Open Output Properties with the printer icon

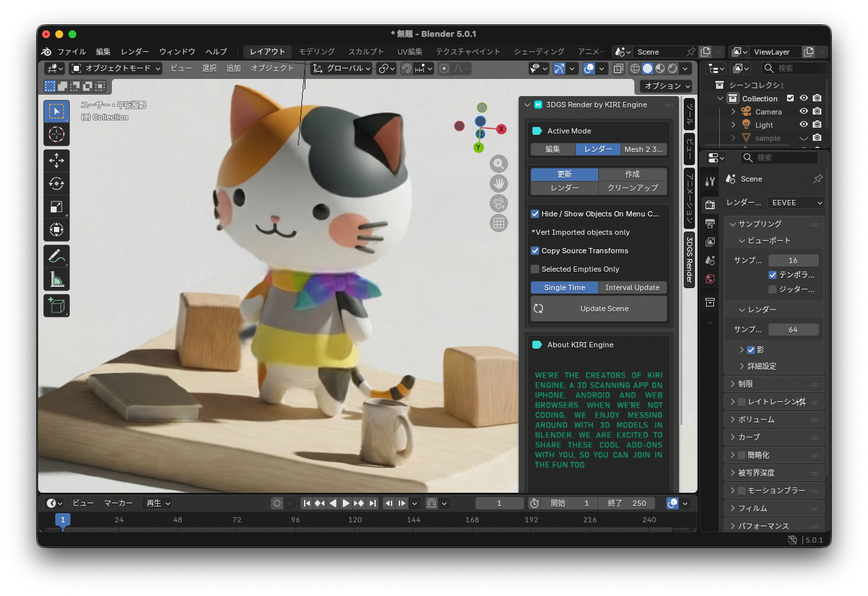pos(709,222)
